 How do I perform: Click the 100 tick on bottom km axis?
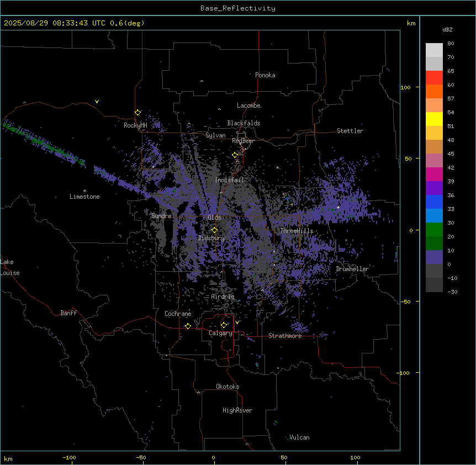point(355,457)
